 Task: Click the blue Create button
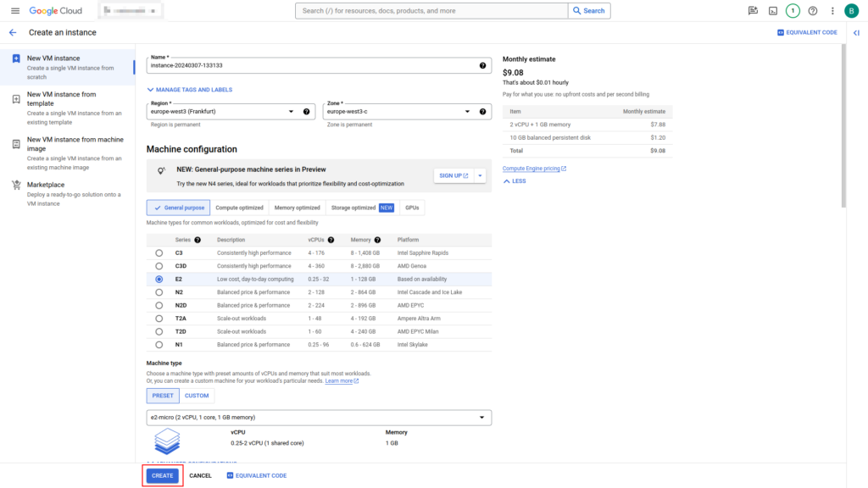[162, 475]
